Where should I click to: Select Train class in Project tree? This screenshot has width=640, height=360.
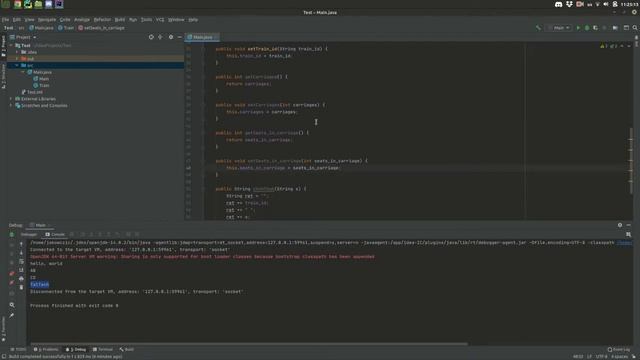pos(42,85)
